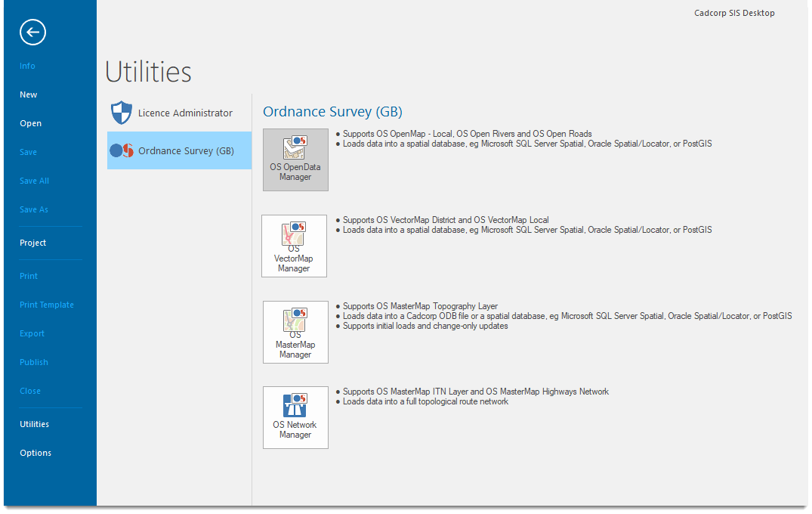Image resolution: width=812 pixels, height=514 pixels.
Task: Click the Ordnance Survey (GB) section heading
Action: pos(332,112)
